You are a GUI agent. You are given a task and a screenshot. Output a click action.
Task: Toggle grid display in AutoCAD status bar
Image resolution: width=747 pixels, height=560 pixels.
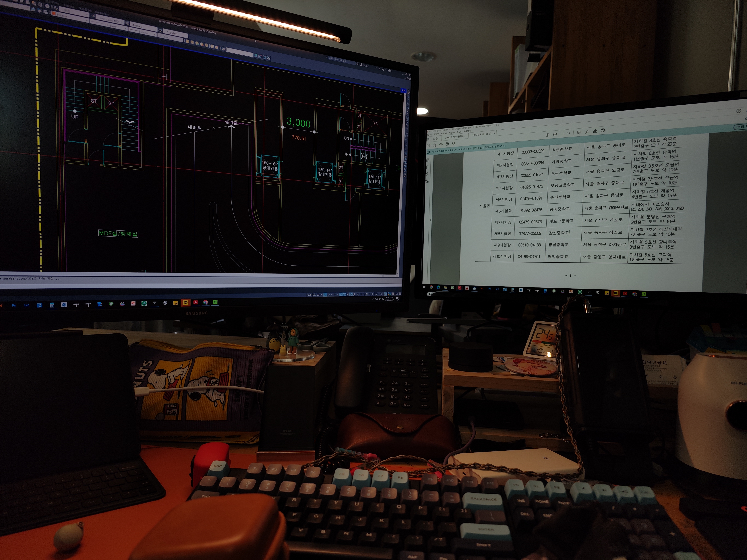314,295
